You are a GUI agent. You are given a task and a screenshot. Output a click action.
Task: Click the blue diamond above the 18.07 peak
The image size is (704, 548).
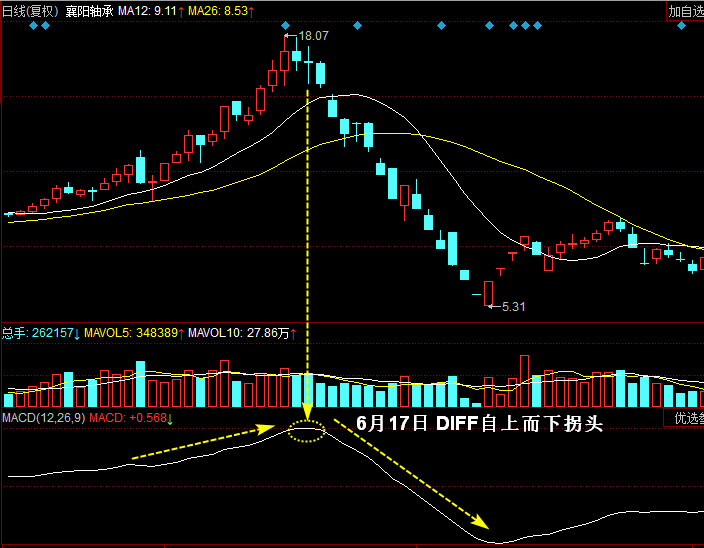pos(286,26)
